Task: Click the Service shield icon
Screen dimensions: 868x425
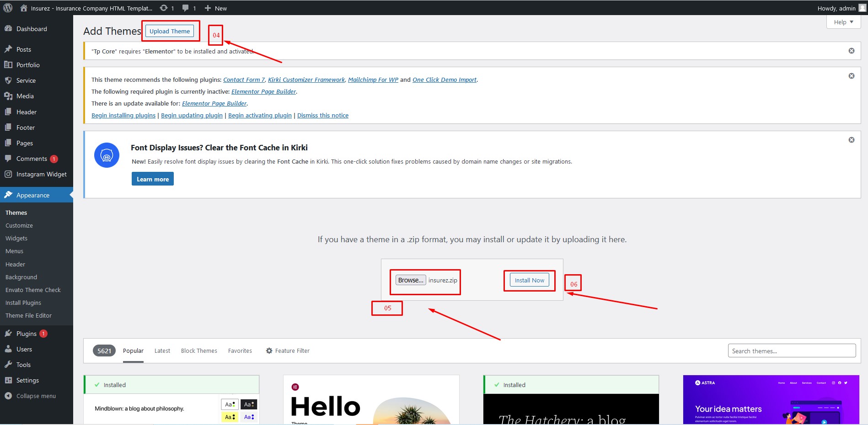Action: click(8, 80)
